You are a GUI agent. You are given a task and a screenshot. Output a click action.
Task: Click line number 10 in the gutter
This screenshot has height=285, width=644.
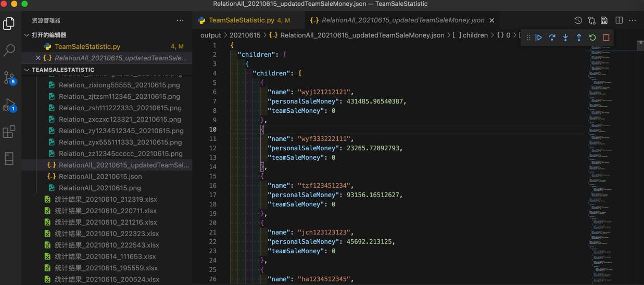(x=213, y=129)
